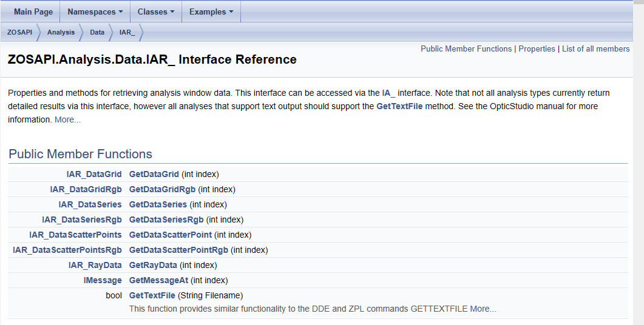The height and width of the screenshot is (325, 644).
Task: Open the GetDataSeries function link
Action: [x=158, y=204]
